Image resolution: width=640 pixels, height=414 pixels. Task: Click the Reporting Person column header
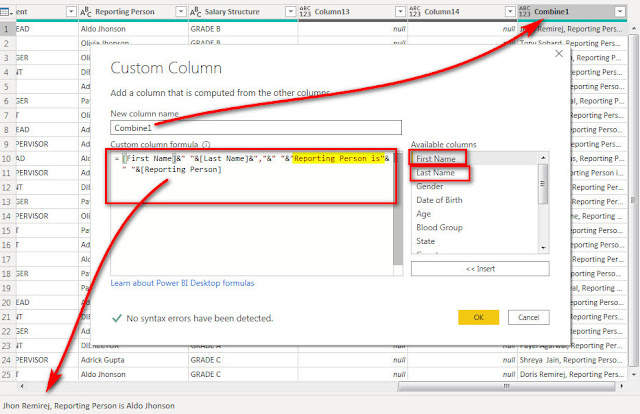click(133, 12)
